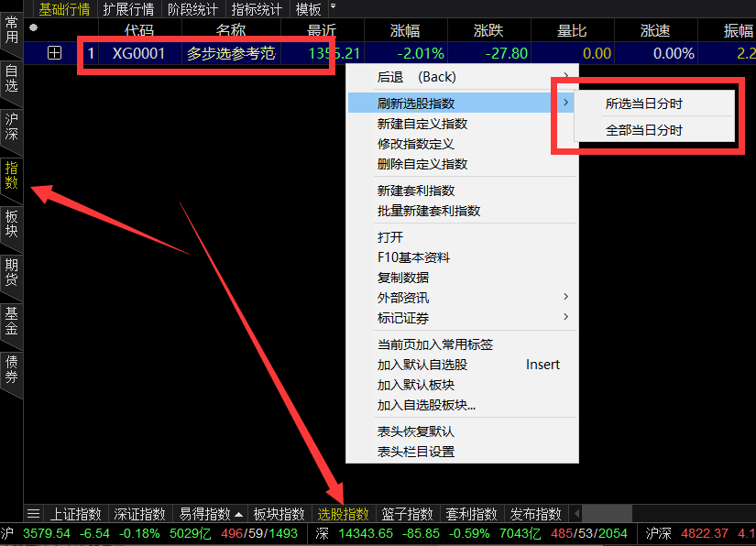This screenshot has height=546, width=756.
Task: Click 加入自选股板块... menu item
Action: pos(463,405)
